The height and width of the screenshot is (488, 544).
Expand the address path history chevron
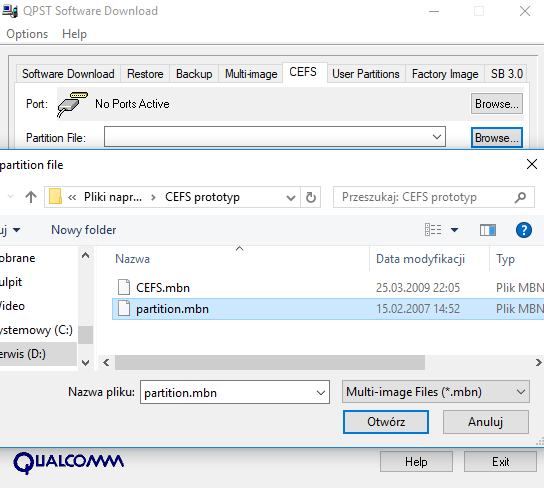(x=290, y=198)
